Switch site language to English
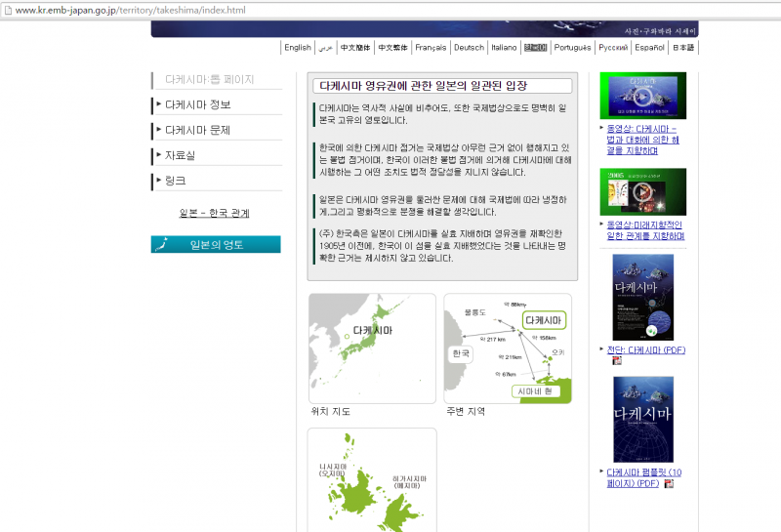 click(298, 47)
